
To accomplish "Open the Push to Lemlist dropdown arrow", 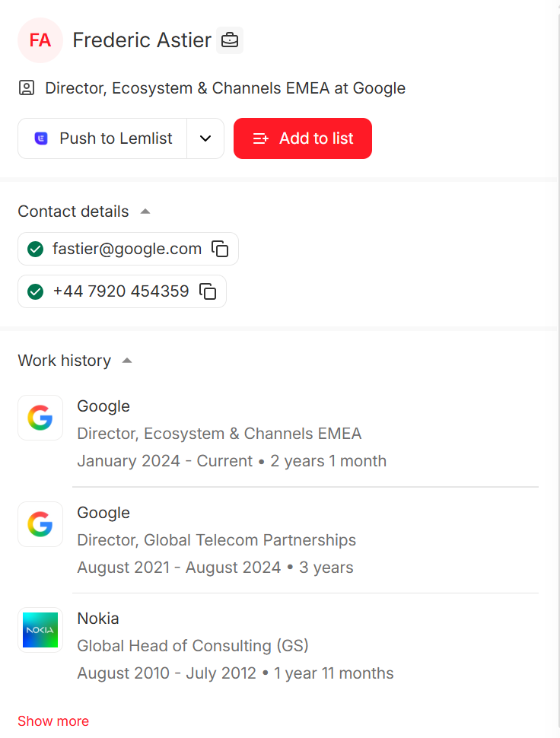I will (205, 138).
